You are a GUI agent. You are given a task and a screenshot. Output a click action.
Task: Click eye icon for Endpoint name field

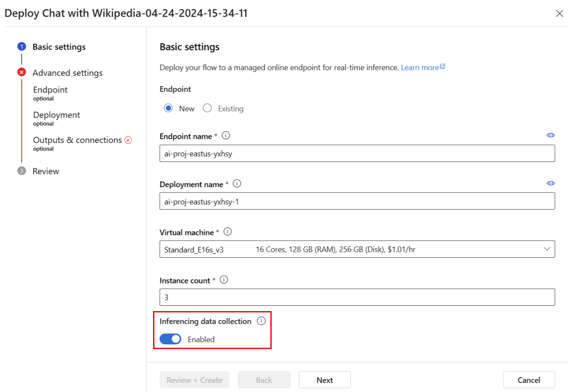[551, 135]
